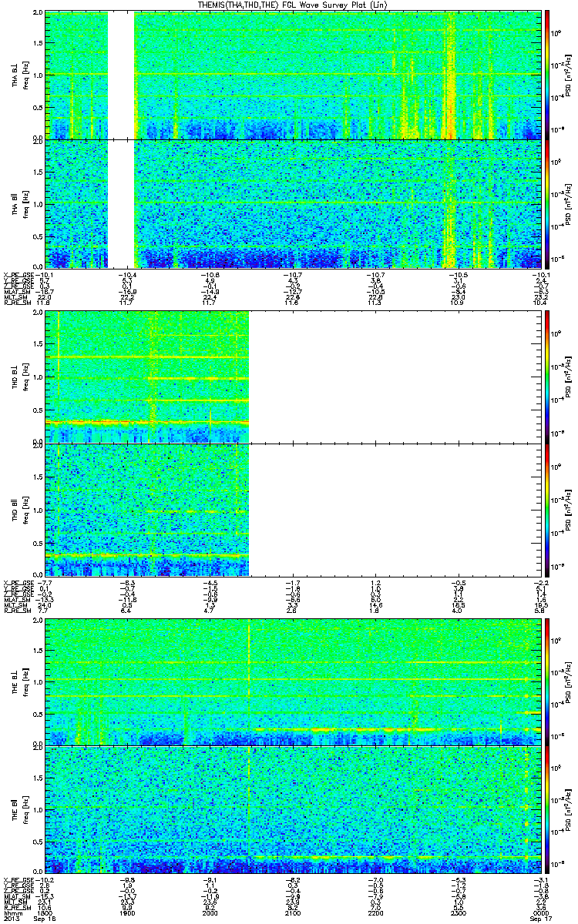This screenshot has height=924, width=578.
Task: Click the THE B∥ spectrogram panel
Action: point(293,808)
